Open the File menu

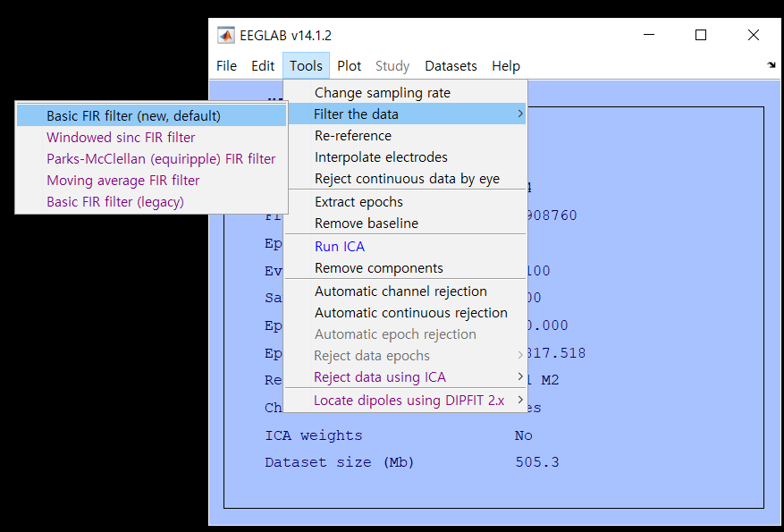click(x=226, y=66)
